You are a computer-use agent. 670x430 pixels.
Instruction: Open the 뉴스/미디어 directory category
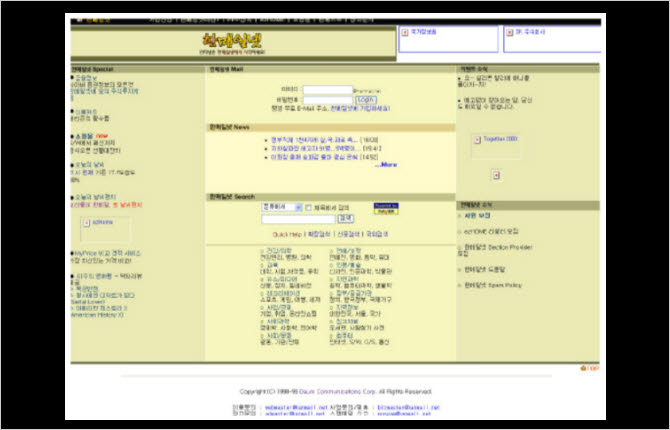click(x=282, y=279)
